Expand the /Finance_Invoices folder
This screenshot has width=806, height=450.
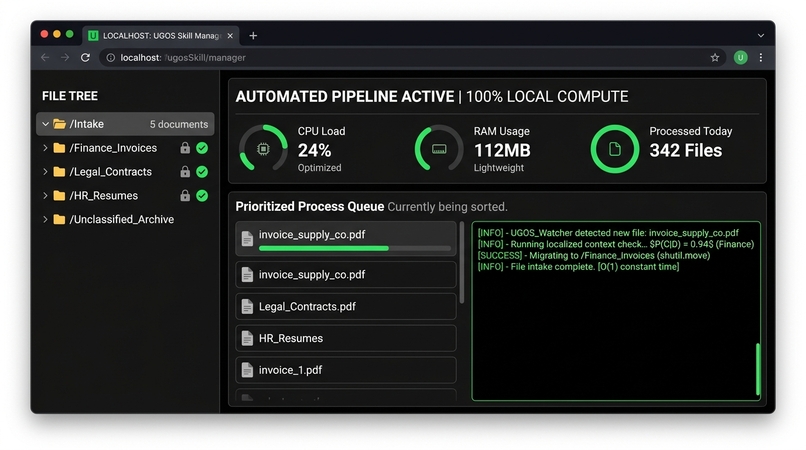tap(45, 148)
